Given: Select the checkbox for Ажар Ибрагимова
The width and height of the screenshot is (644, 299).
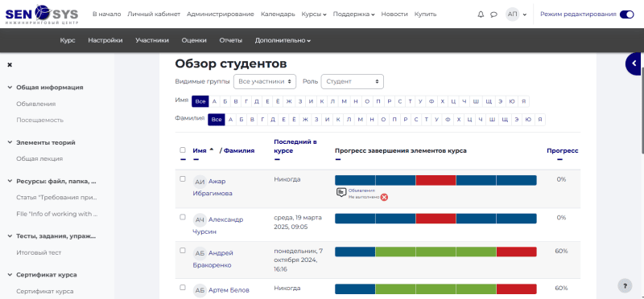Looking at the screenshot, I should [x=183, y=178].
